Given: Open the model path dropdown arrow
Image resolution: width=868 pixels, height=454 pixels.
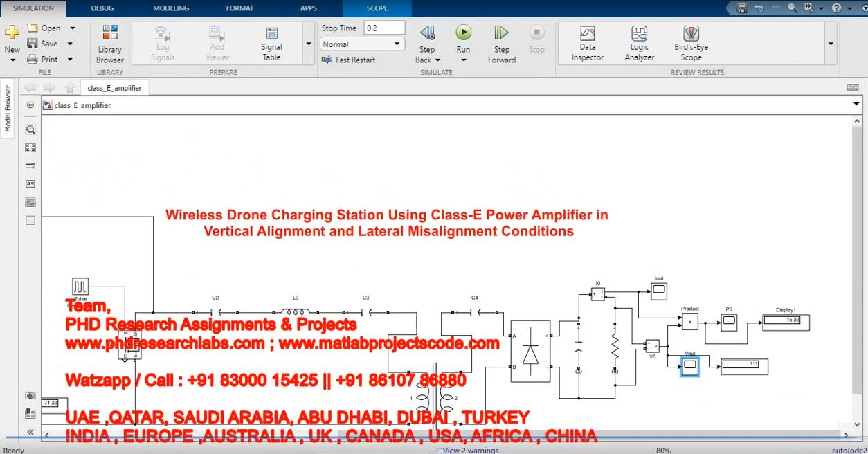Looking at the screenshot, I should pyautogui.click(x=857, y=105).
